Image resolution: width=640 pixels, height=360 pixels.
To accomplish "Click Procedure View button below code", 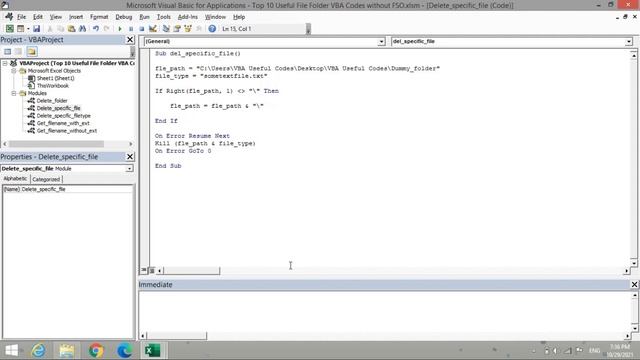I will 144,270.
